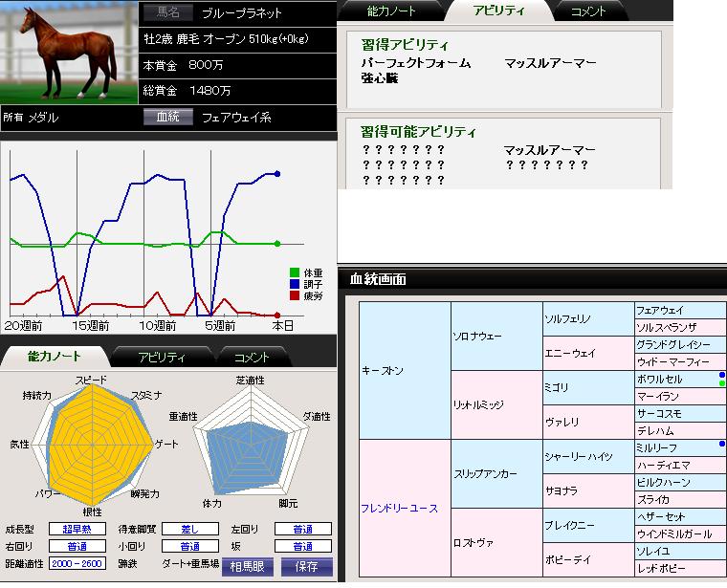Click the green 体重 legend swatch
Image resolution: width=727 pixels, height=588 pixels.
[295, 272]
